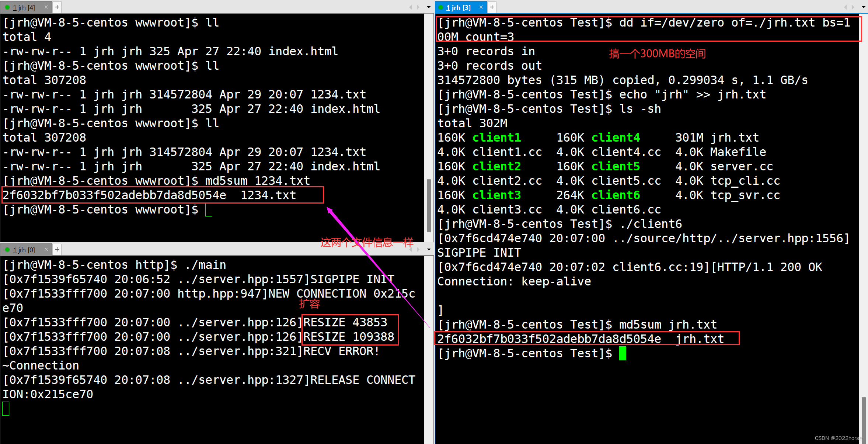Click the 'dd if=/dev/zero' command text

(672, 22)
